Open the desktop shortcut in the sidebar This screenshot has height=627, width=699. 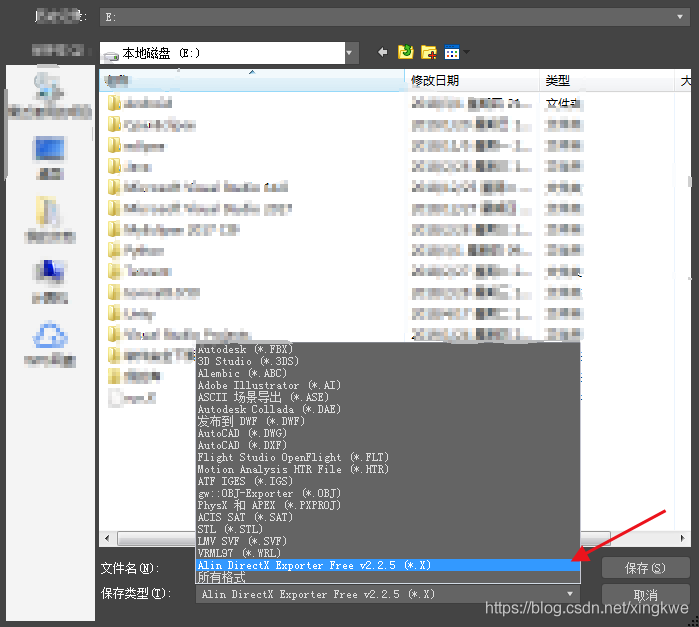[x=49, y=158]
